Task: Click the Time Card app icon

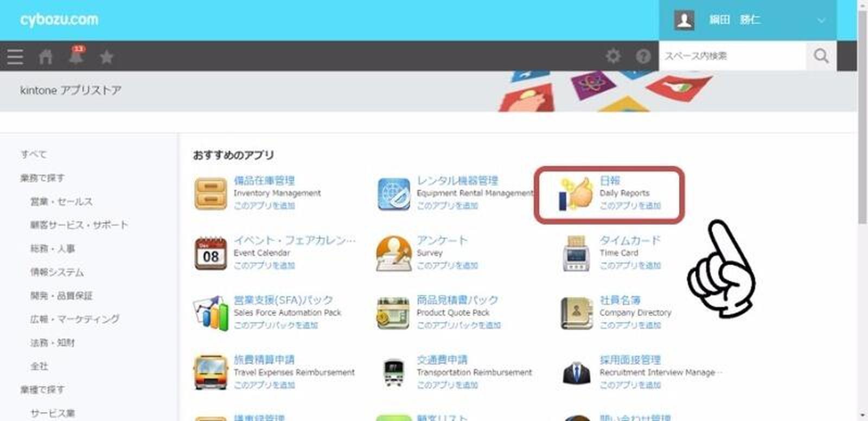Action: click(576, 253)
